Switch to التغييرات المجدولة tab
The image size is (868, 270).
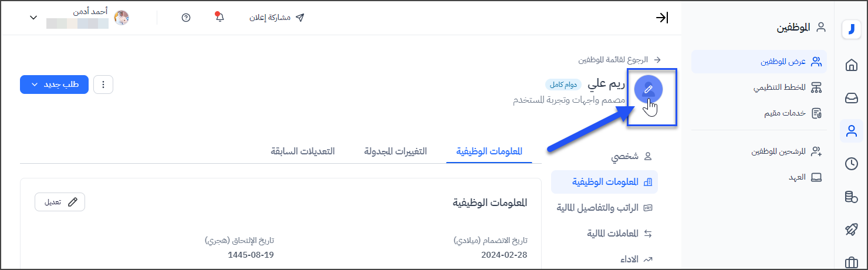click(396, 151)
